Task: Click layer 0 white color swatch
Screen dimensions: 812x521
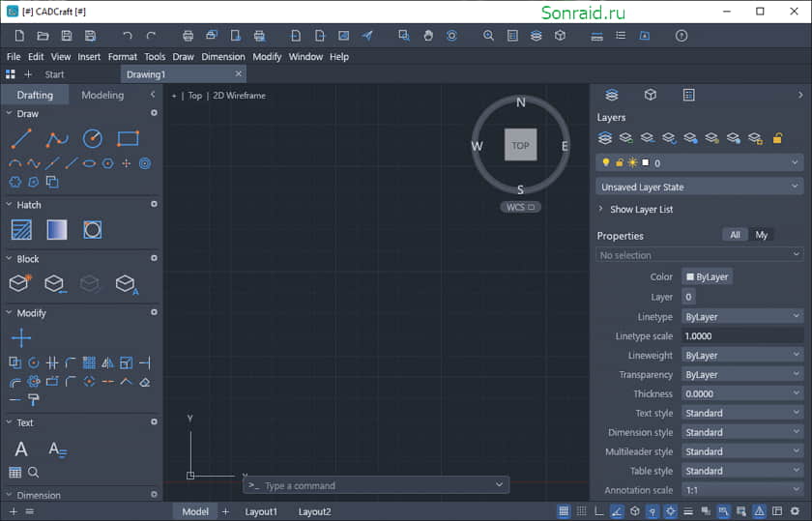Action: pyautogui.click(x=646, y=162)
